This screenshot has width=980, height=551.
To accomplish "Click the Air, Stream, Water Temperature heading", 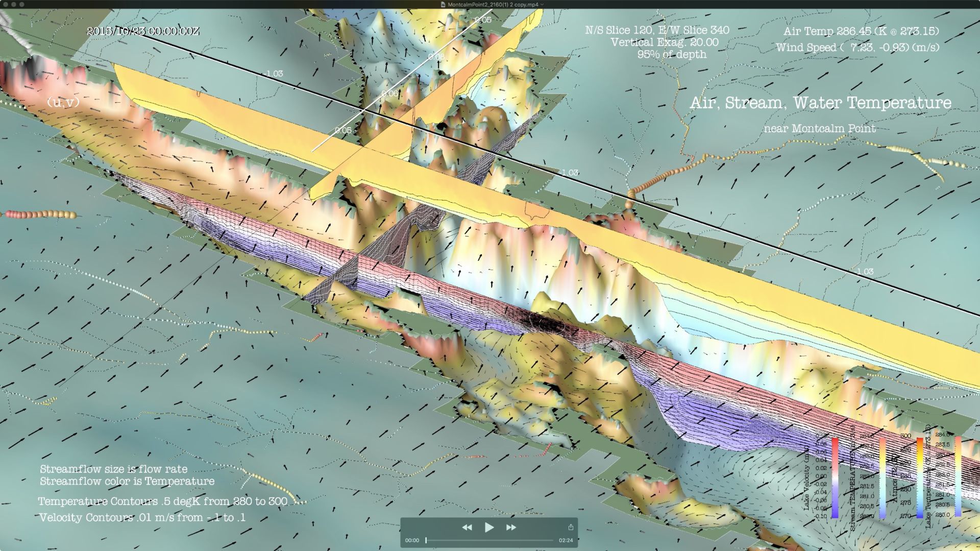I will point(820,103).
